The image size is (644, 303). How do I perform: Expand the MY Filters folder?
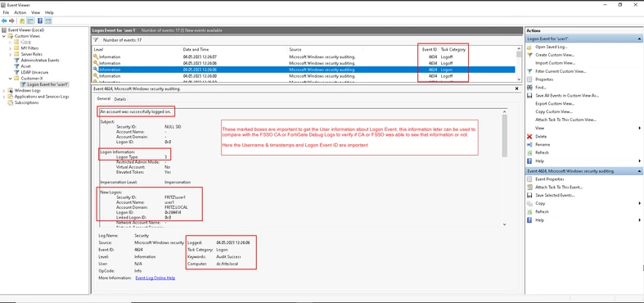[11, 48]
